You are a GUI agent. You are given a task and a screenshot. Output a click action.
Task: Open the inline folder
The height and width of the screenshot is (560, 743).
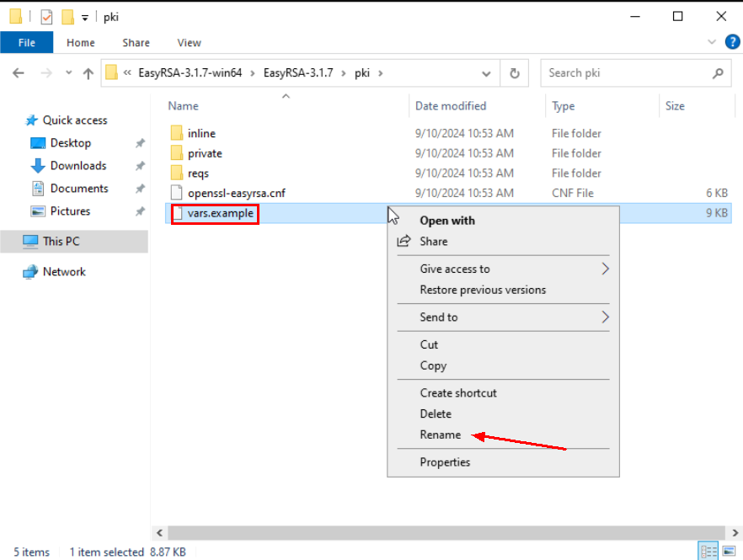point(201,133)
